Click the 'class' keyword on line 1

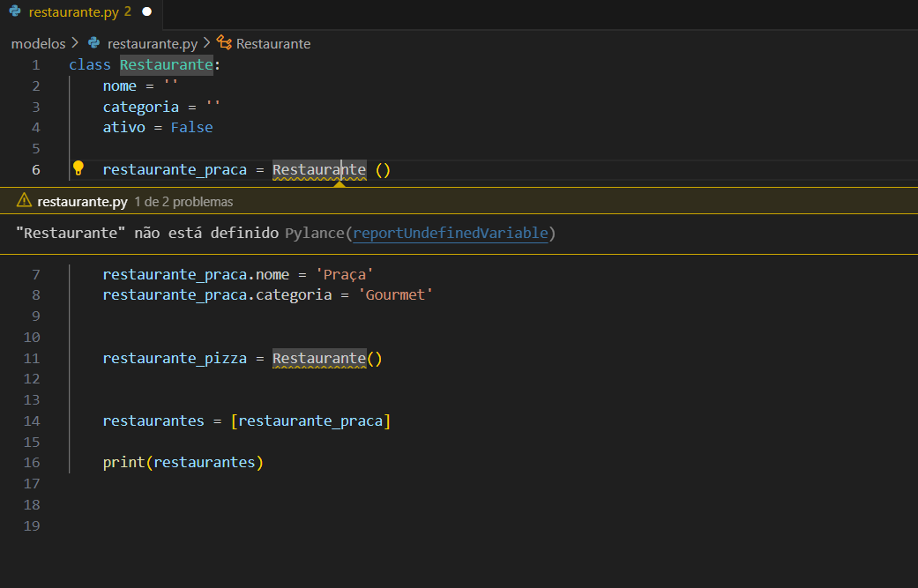coord(90,65)
